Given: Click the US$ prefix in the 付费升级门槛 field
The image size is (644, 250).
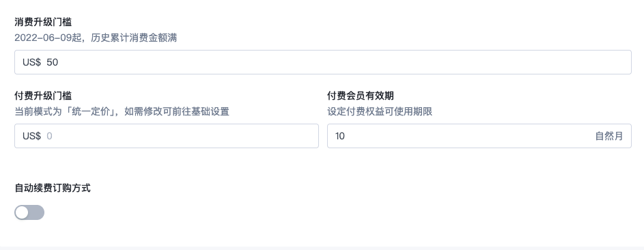Looking at the screenshot, I should [31, 136].
